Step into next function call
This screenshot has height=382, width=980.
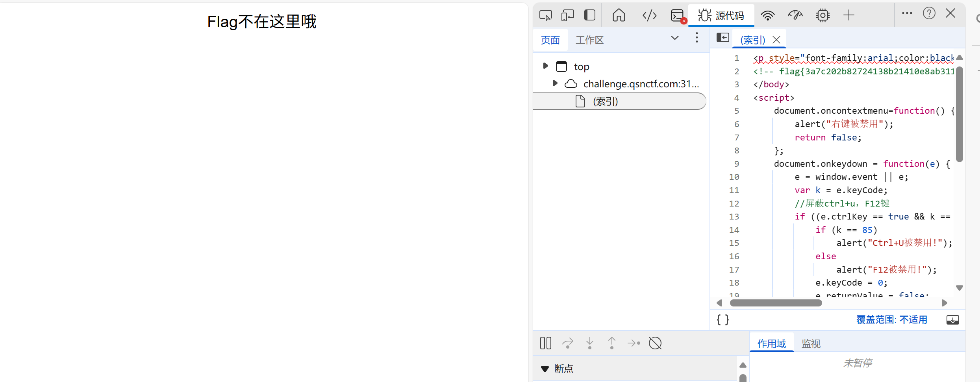tap(589, 343)
